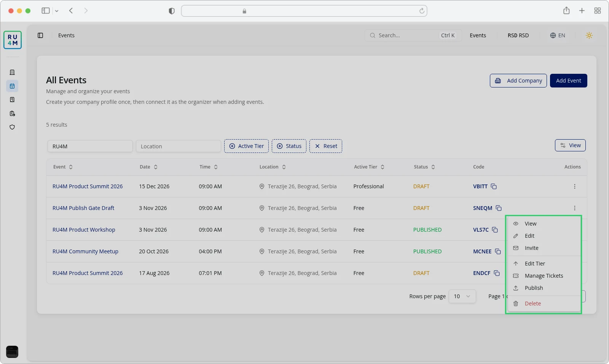Image resolution: width=609 pixels, height=364 pixels.
Task: Focus the Search box with Ctrl K
Action: [x=413, y=35]
